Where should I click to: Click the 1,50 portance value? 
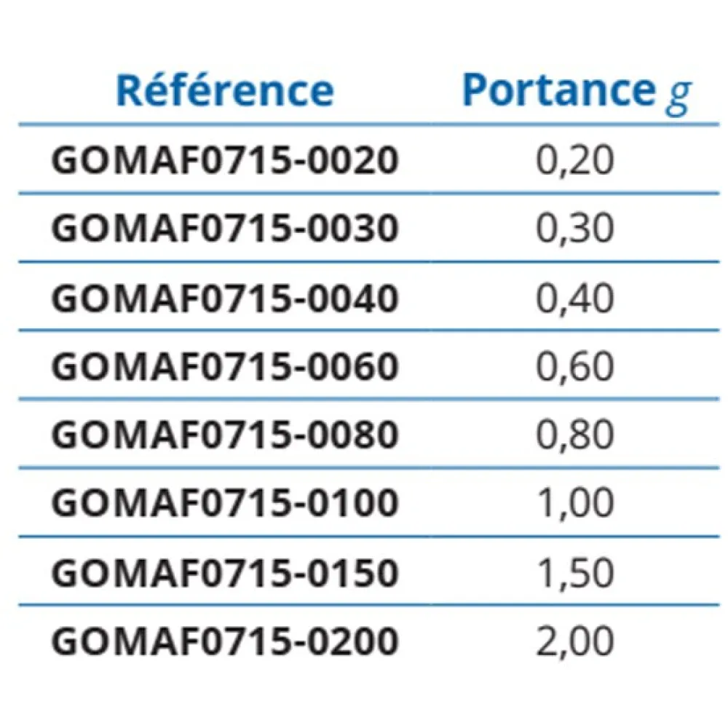pos(575,573)
